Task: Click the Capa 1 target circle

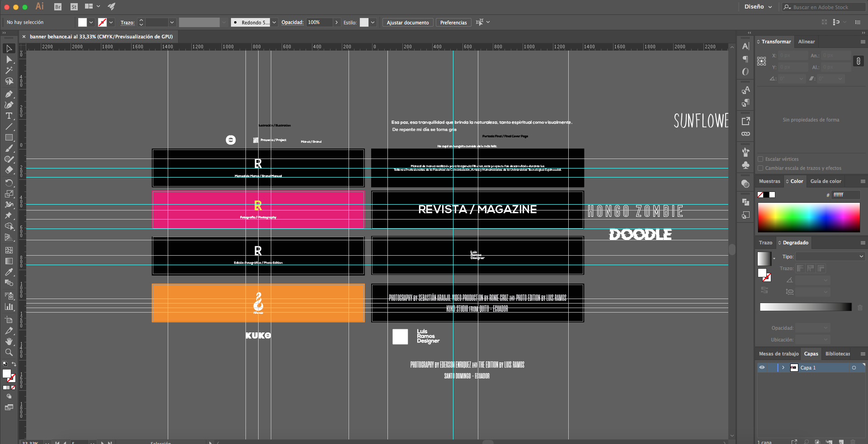Action: pyautogui.click(x=854, y=368)
